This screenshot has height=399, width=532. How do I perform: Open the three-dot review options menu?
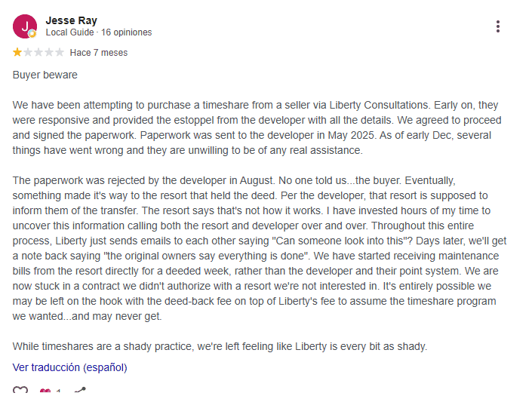(498, 26)
